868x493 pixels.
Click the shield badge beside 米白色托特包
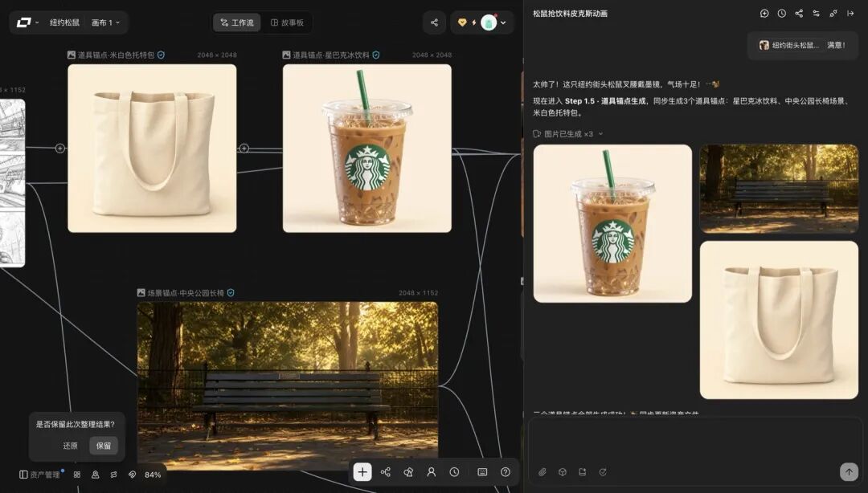[161, 55]
